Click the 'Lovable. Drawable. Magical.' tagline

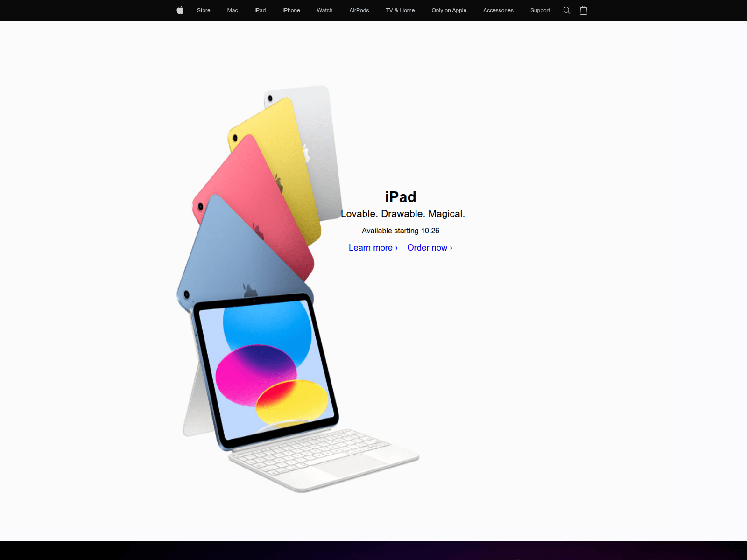click(402, 214)
